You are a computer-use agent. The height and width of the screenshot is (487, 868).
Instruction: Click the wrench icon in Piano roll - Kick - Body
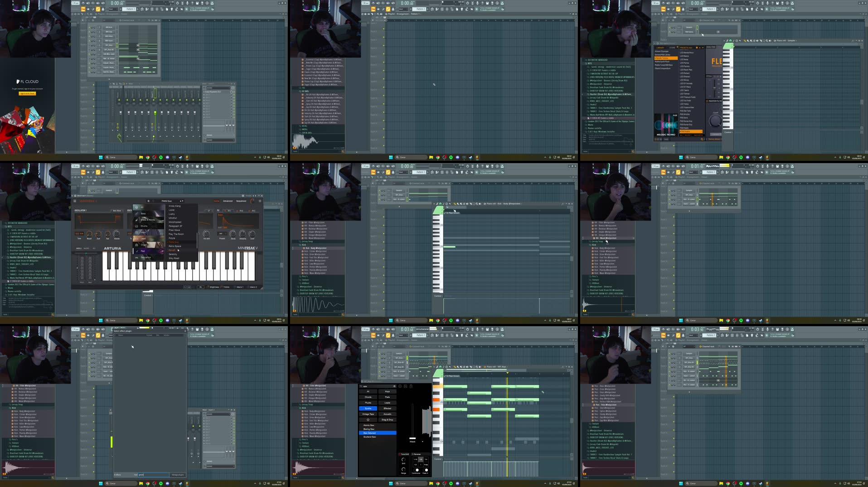coord(437,204)
